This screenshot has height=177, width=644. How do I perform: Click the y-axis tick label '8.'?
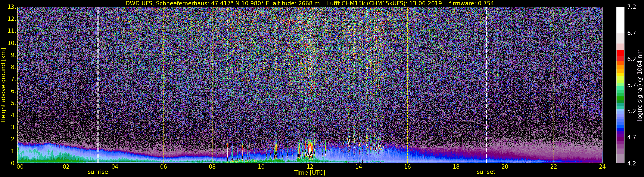[13, 67]
